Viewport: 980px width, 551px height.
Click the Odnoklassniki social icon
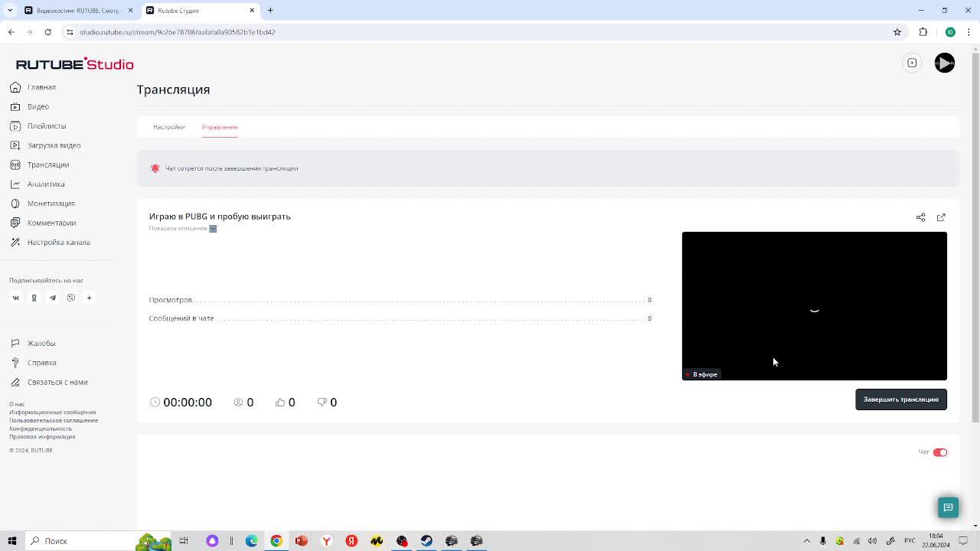(x=34, y=298)
